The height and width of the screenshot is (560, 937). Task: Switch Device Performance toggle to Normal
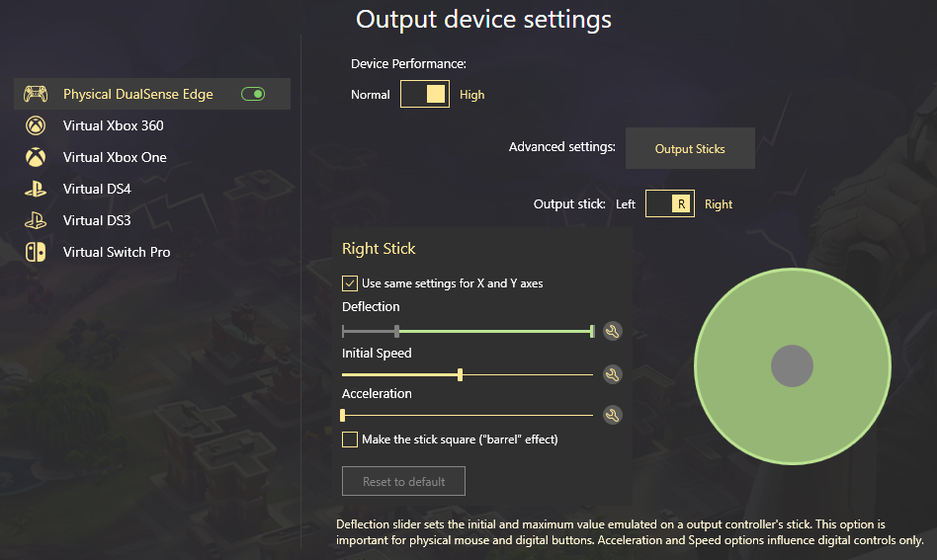(x=425, y=95)
